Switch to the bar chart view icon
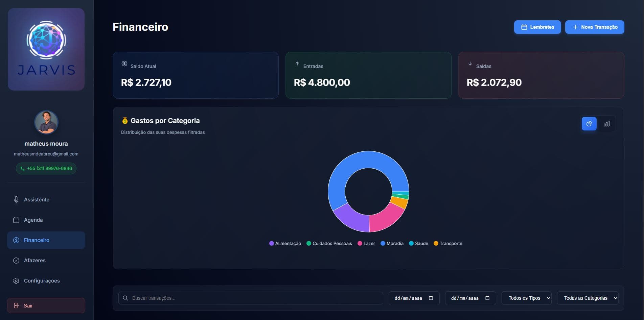 tap(606, 124)
